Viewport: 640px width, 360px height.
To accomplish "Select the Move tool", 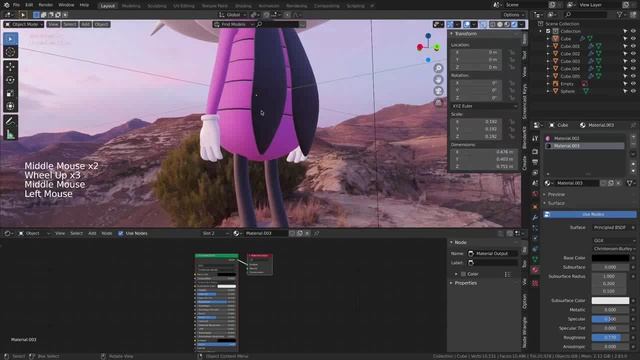I will coord(10,67).
